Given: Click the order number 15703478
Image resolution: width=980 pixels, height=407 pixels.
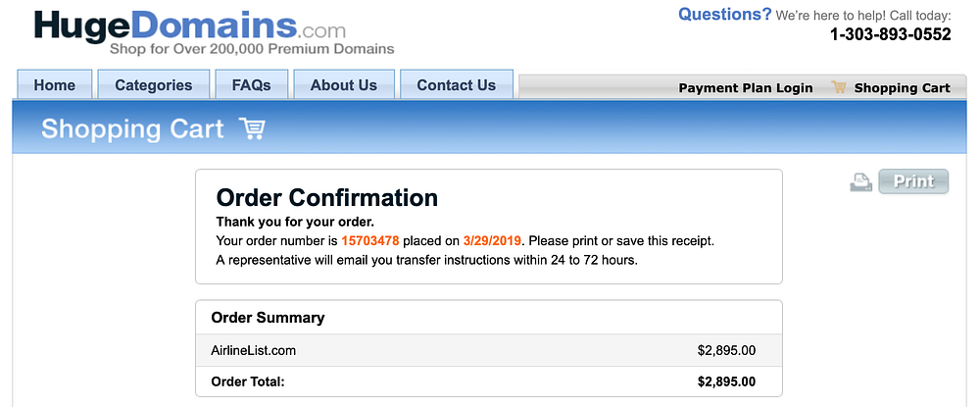Looking at the screenshot, I should (x=369, y=240).
